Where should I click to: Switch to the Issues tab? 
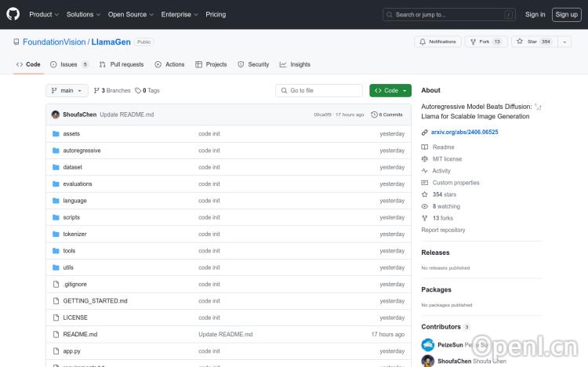pyautogui.click(x=69, y=64)
